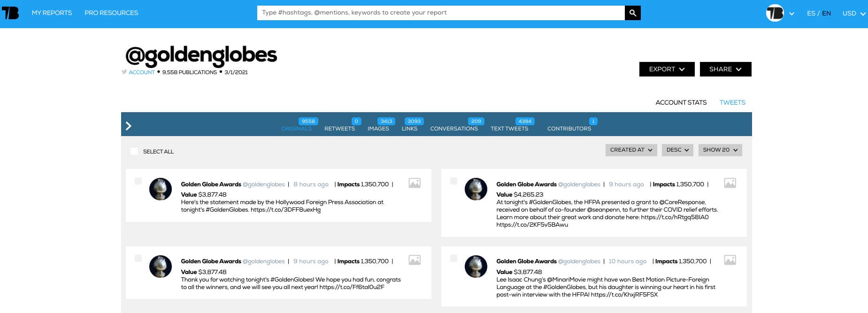Open the DESC order dropdown
Image resolution: width=868 pixels, height=313 pixels.
tap(677, 150)
